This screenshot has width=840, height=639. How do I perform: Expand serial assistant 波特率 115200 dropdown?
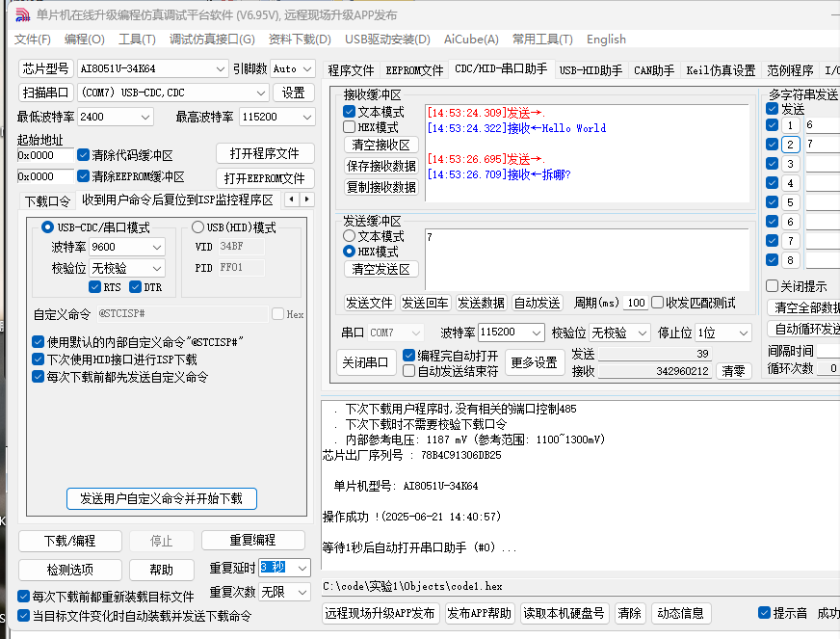(x=537, y=333)
